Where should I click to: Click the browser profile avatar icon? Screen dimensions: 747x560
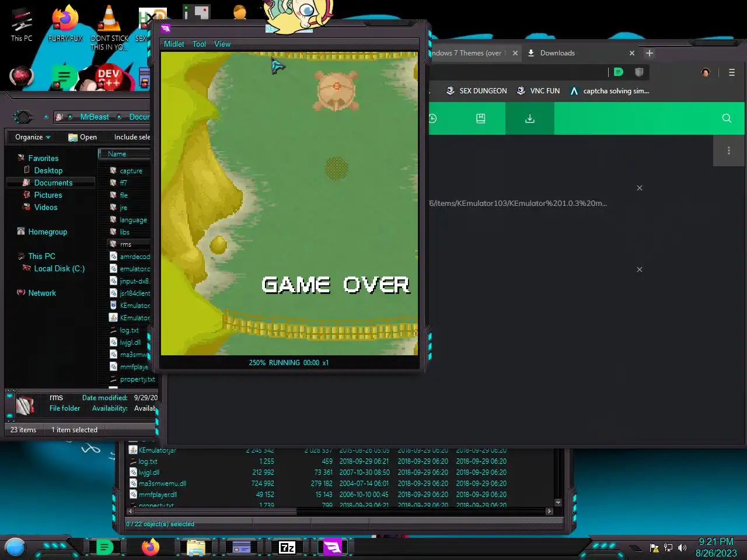[x=706, y=72]
